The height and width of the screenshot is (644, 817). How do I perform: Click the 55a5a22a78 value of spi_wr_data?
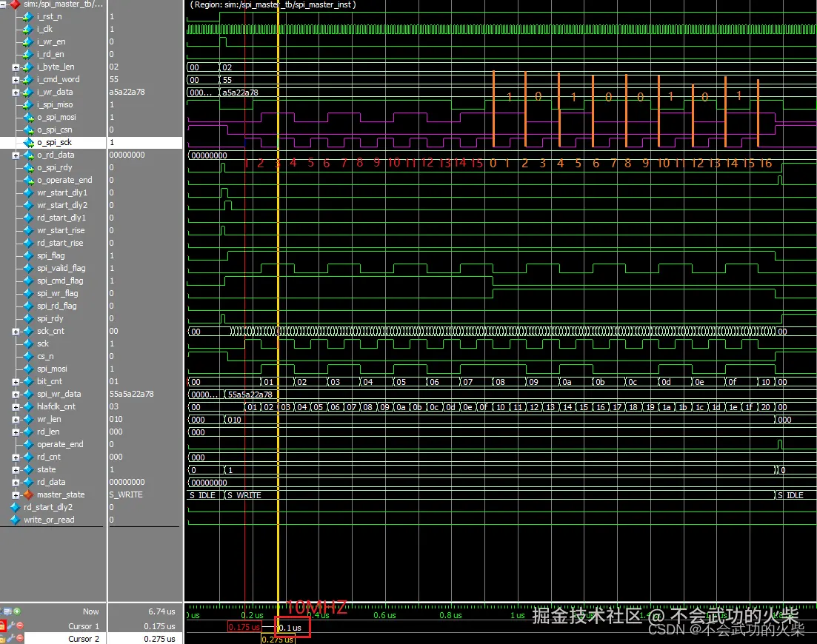131,394
